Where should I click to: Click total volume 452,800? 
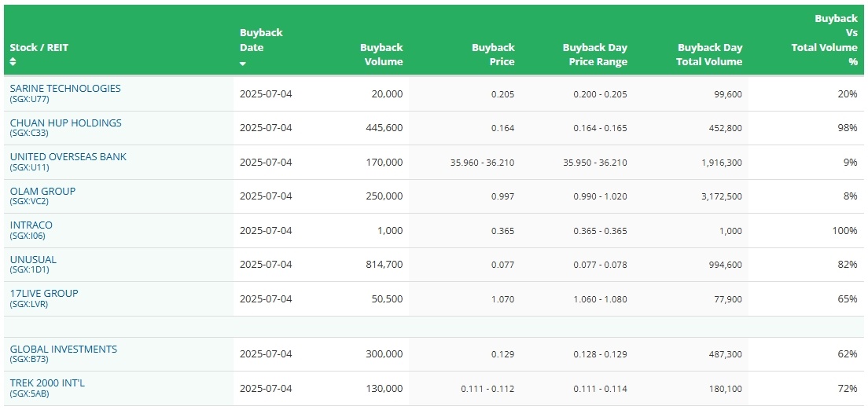726,128
